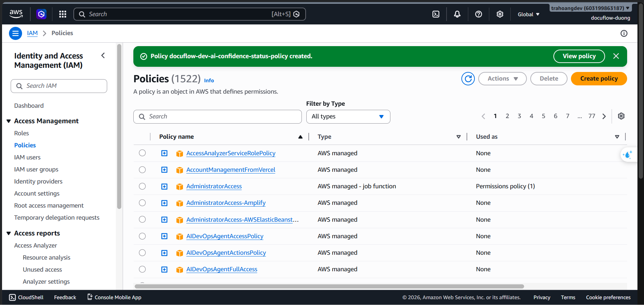Click the Delete button
Viewport: 644px width, 305px height.
click(x=549, y=78)
